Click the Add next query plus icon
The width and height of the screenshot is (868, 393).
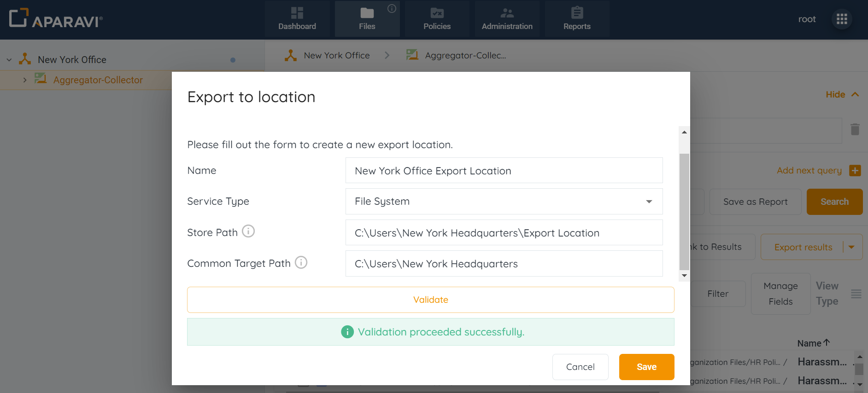tap(855, 170)
